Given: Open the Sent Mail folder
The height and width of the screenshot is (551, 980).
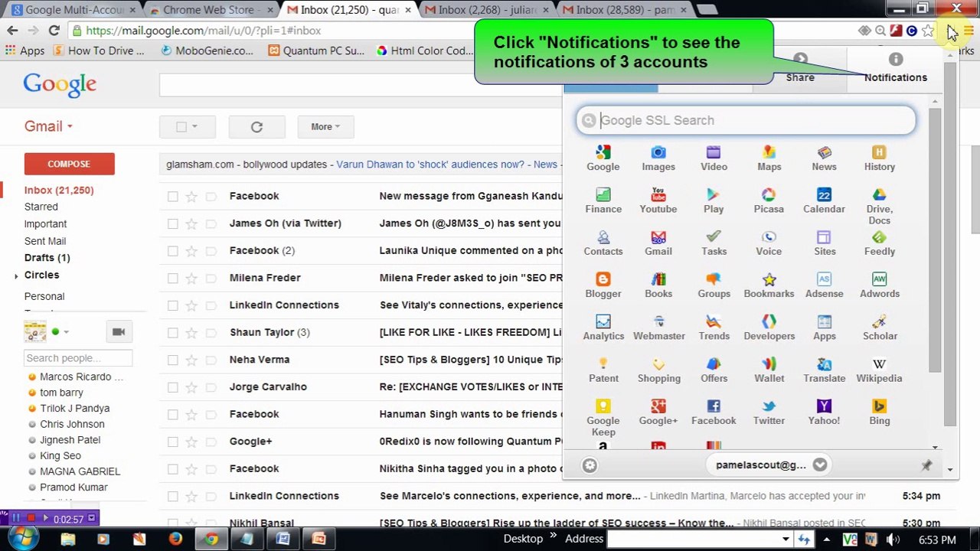Looking at the screenshot, I should click(x=44, y=241).
